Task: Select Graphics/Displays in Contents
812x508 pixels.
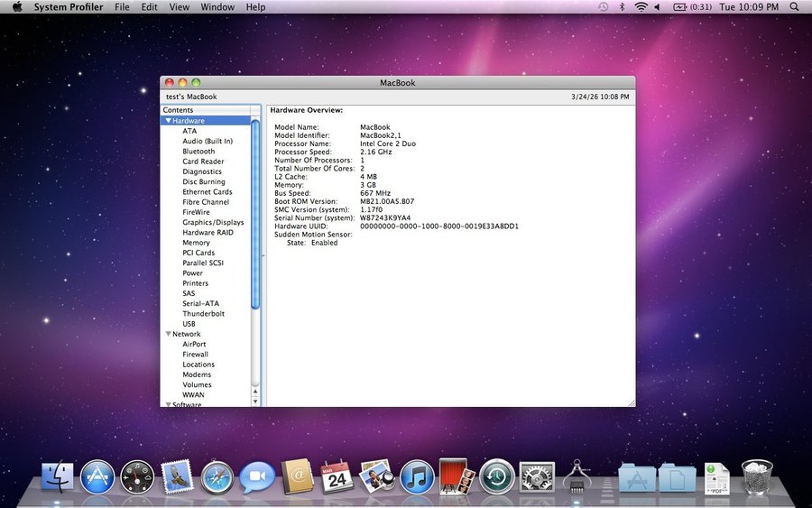Action: pyautogui.click(x=213, y=222)
